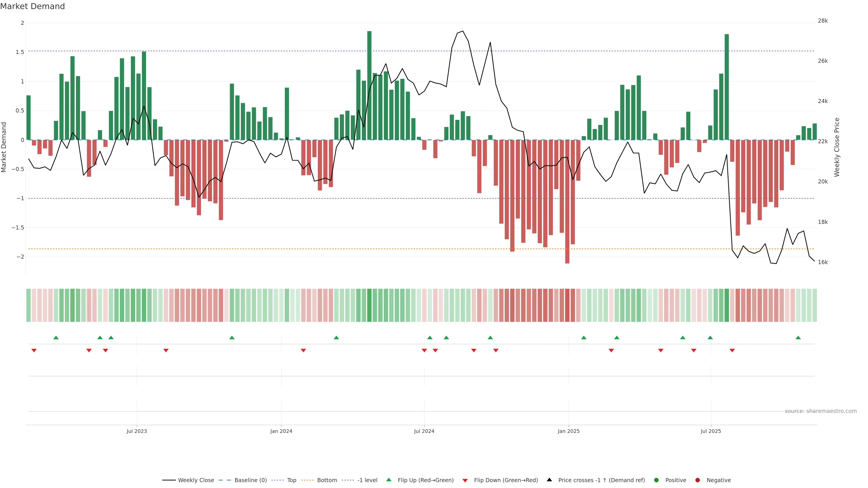The image size is (868, 488).
Task: Click the Flip Down red triangle legend icon
Action: coord(465,481)
